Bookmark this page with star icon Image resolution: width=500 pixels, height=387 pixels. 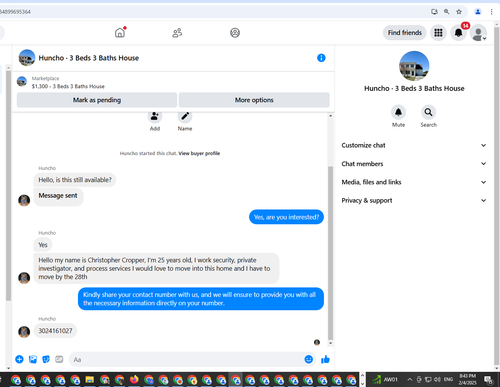click(459, 12)
